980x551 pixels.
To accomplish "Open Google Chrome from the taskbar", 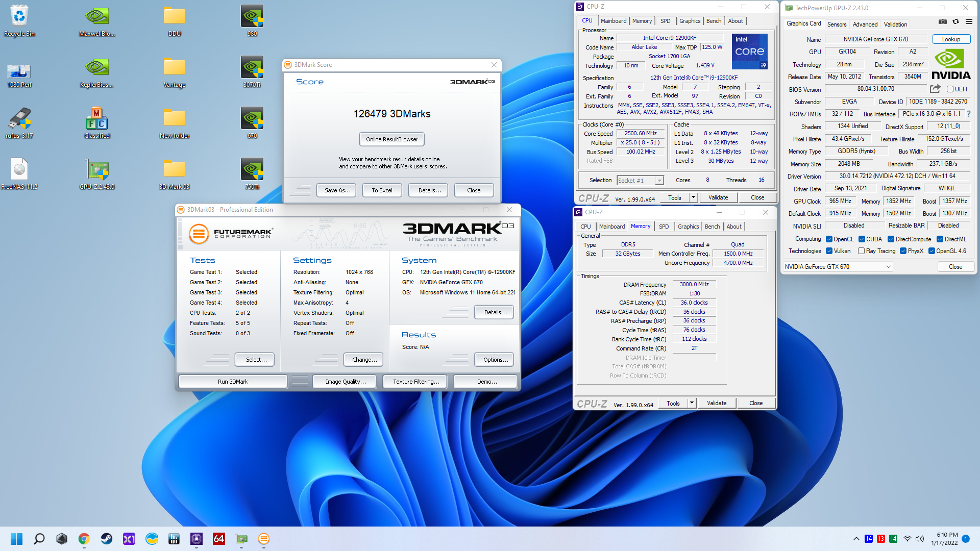I will [84, 539].
